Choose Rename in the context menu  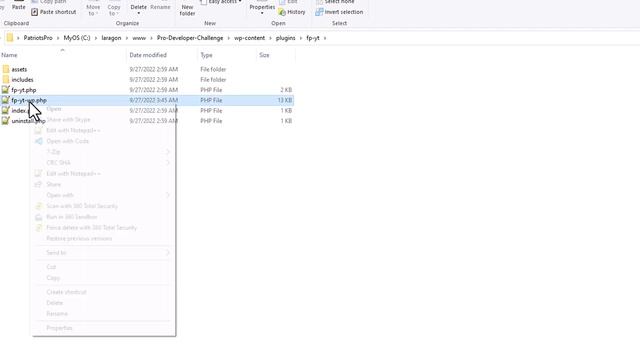pyautogui.click(x=57, y=314)
